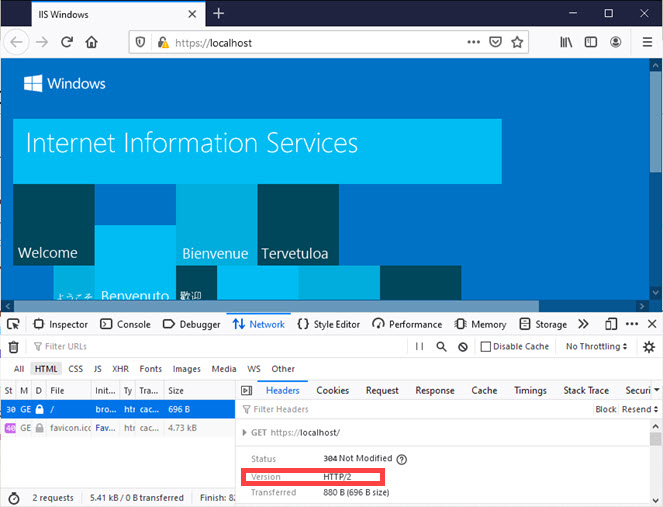The height and width of the screenshot is (507, 663).
Task: Open the Debugger tab
Action: pyautogui.click(x=192, y=324)
